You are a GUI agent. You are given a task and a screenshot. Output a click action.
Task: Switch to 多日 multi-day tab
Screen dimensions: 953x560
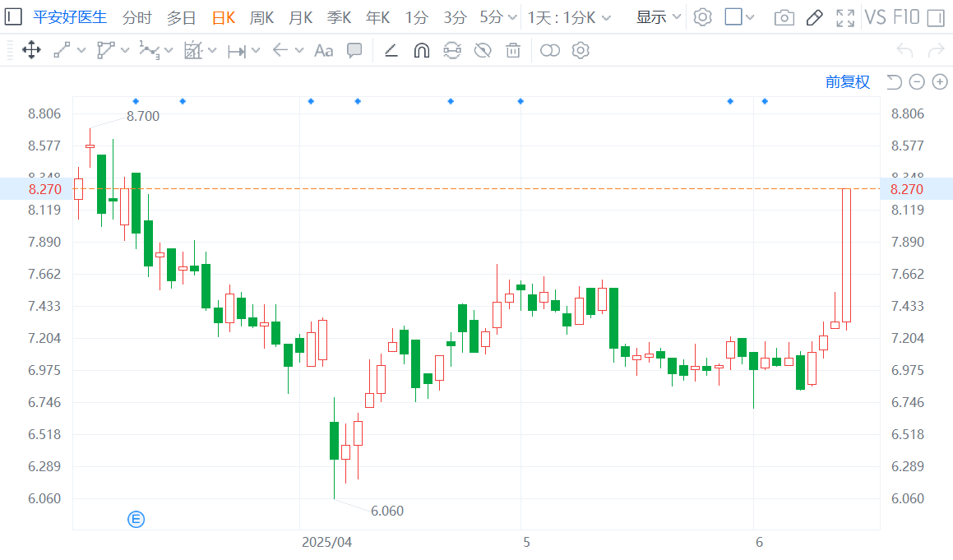(x=181, y=17)
